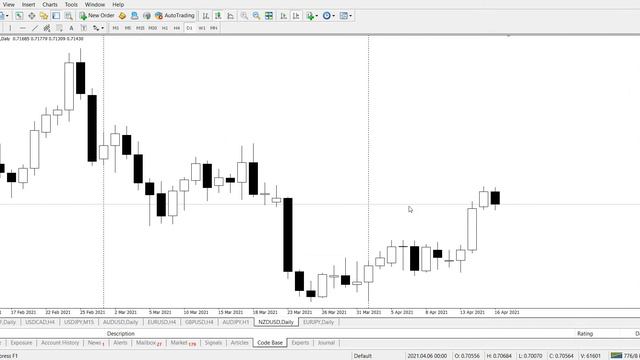Open the Data Window crosshair icon
This screenshot has height=360, width=640.
click(31, 16)
